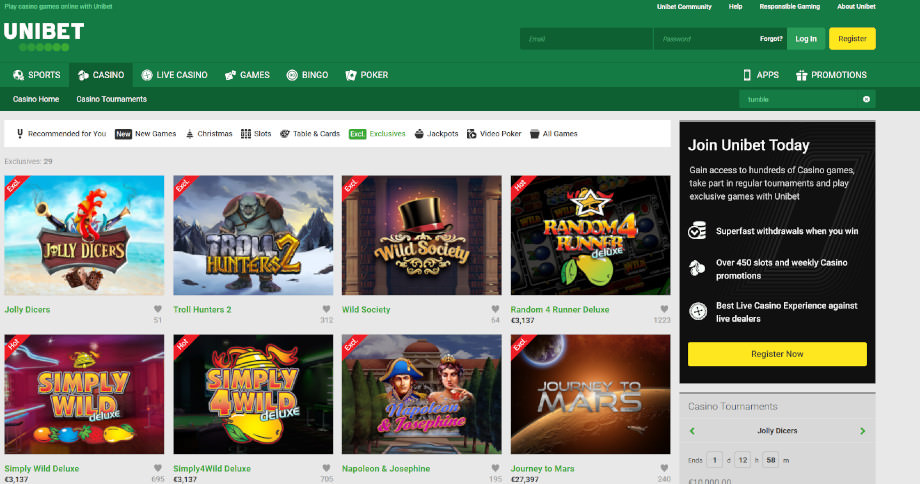Show next casino tournament with right arrow
This screenshot has height=484, width=920.
coord(862,431)
